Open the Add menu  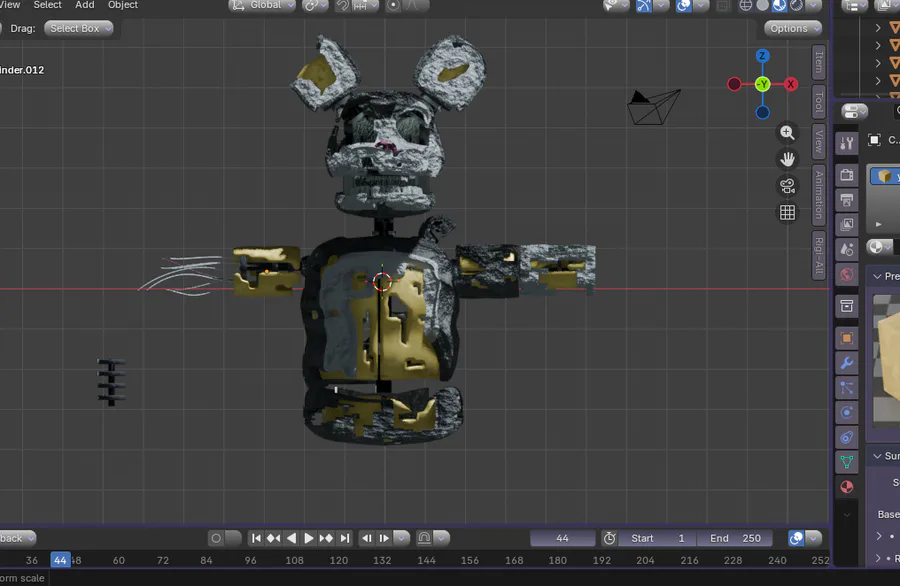click(84, 5)
